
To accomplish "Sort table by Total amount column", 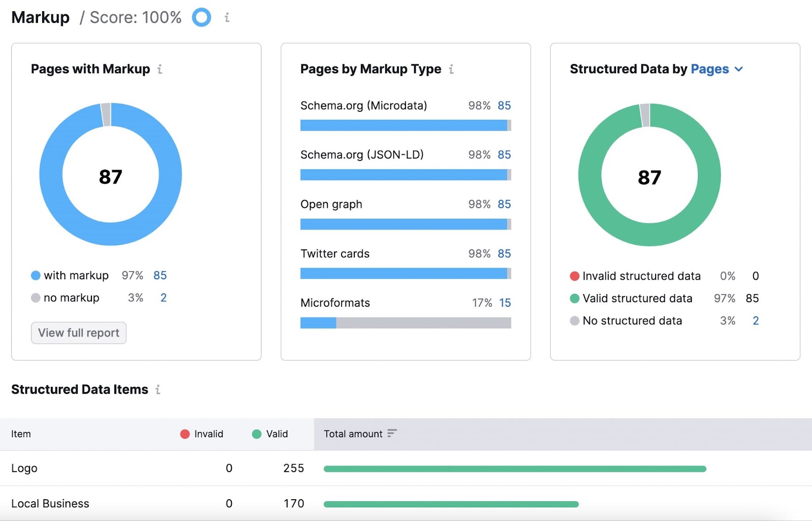I will pos(353,434).
